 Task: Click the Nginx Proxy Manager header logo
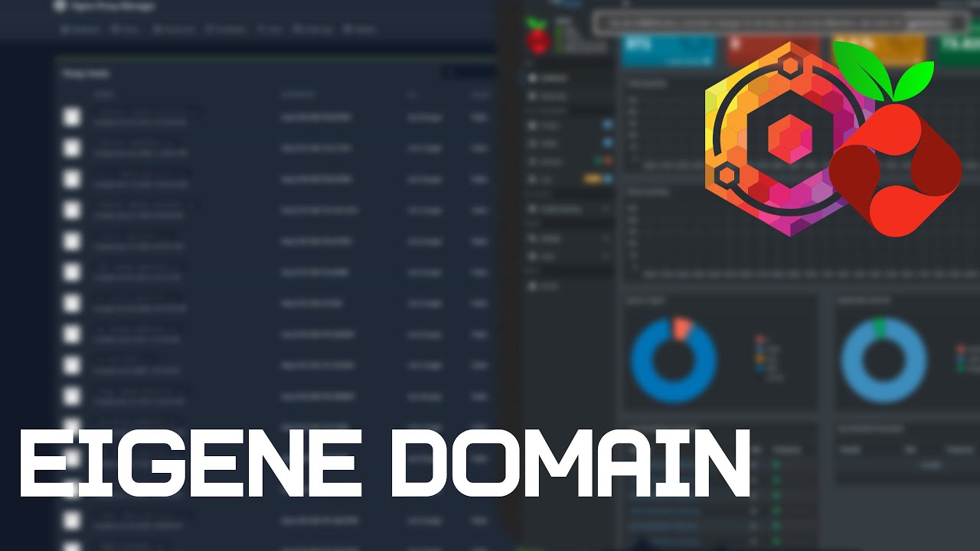point(60,6)
